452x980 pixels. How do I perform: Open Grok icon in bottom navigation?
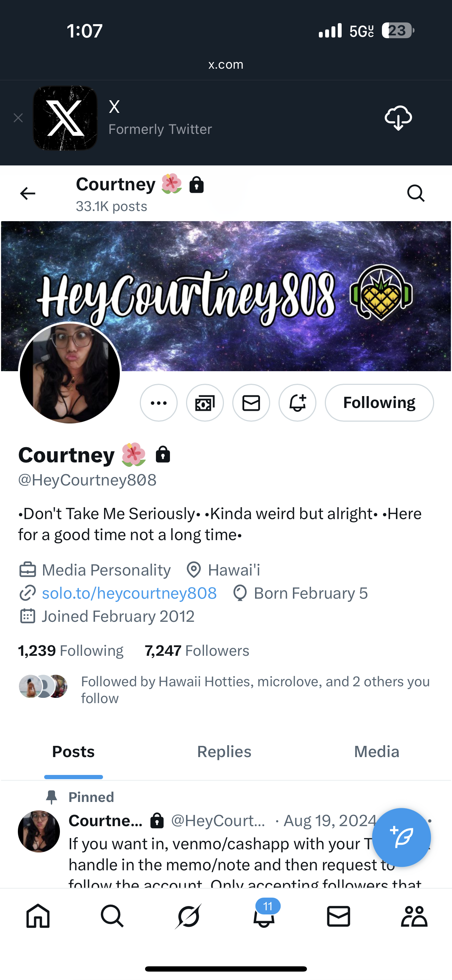click(x=189, y=916)
